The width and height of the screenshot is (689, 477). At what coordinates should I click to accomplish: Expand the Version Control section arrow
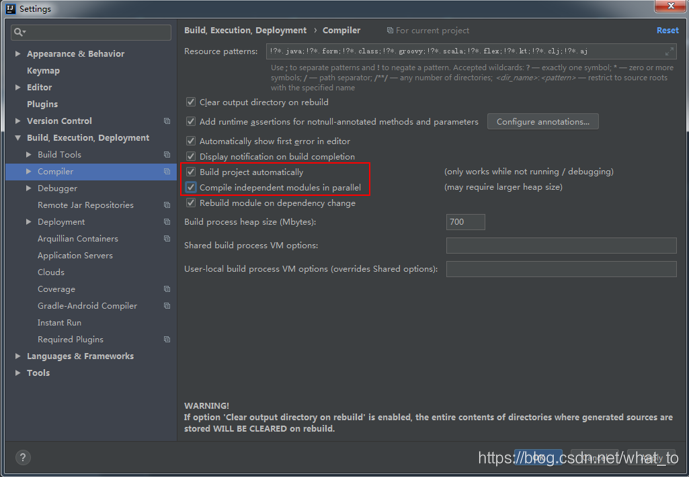click(x=18, y=121)
